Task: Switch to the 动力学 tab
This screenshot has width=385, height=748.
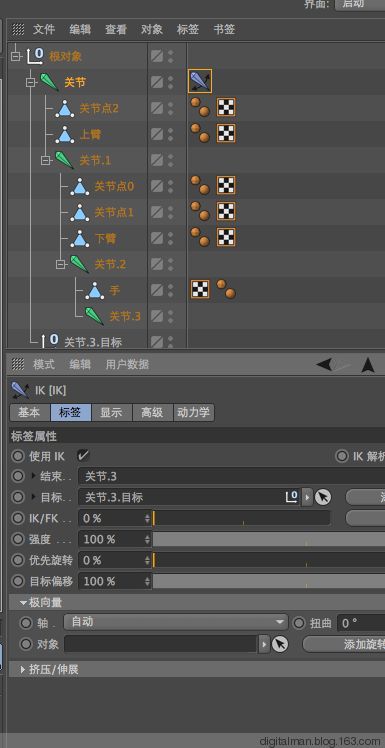Action: 194,413
